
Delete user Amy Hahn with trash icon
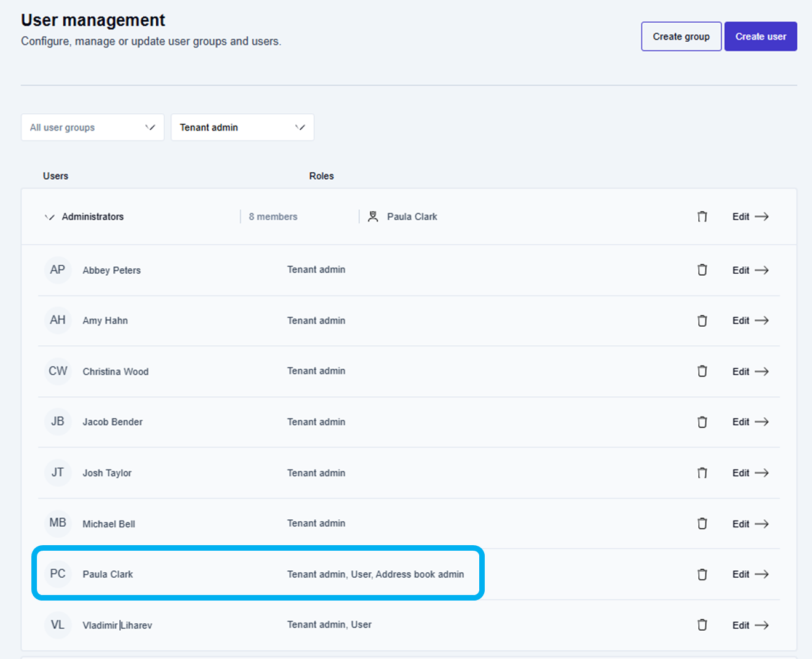tap(702, 321)
